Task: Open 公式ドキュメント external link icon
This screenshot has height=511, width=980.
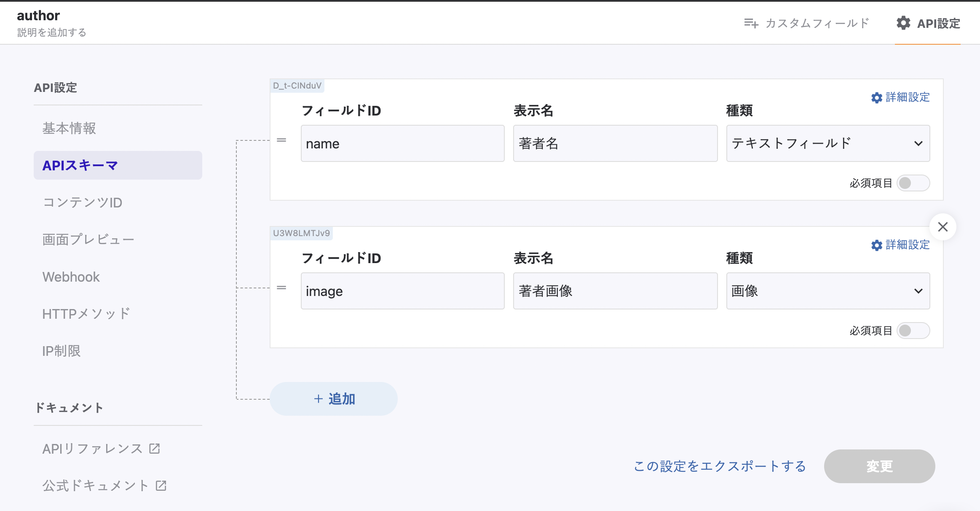Action: pyautogui.click(x=161, y=486)
